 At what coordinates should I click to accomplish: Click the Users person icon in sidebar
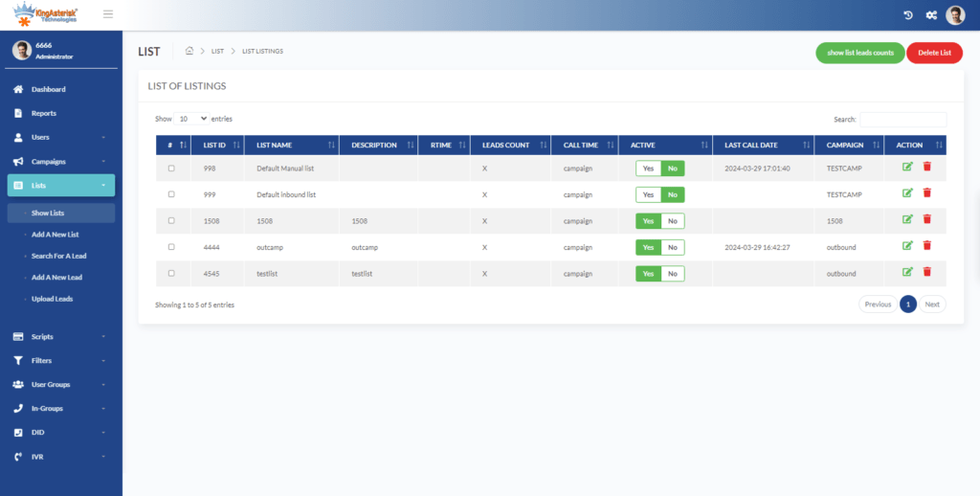pos(18,137)
